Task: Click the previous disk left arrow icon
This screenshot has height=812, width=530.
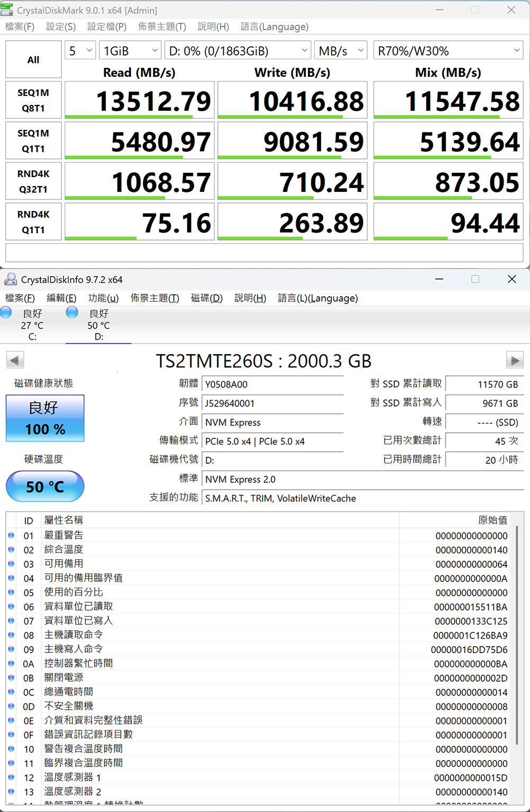Action: [15, 361]
